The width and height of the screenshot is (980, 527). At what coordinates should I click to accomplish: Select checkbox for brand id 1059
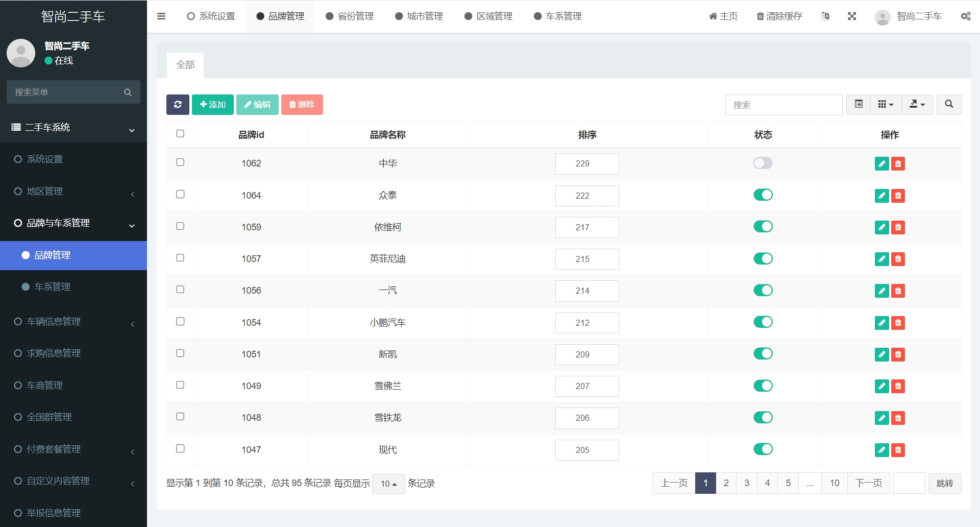(x=180, y=226)
